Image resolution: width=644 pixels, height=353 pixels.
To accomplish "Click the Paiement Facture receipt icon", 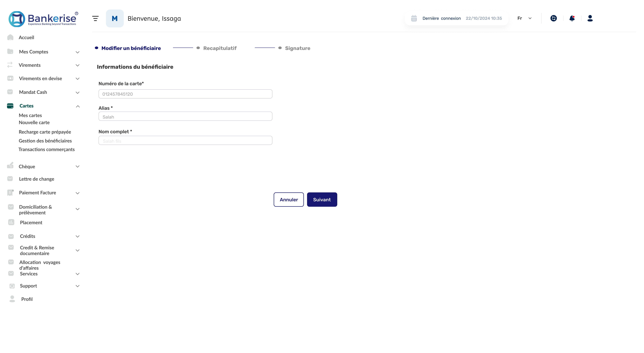I will tap(10, 192).
